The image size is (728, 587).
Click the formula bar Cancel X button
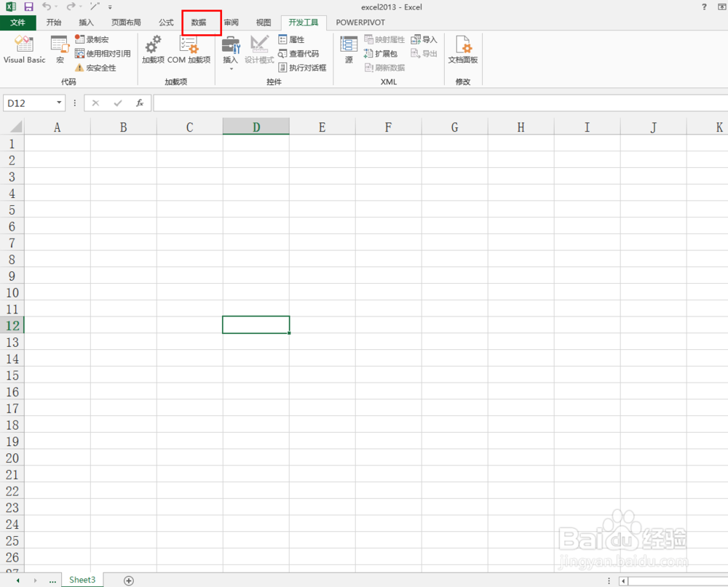tap(95, 103)
